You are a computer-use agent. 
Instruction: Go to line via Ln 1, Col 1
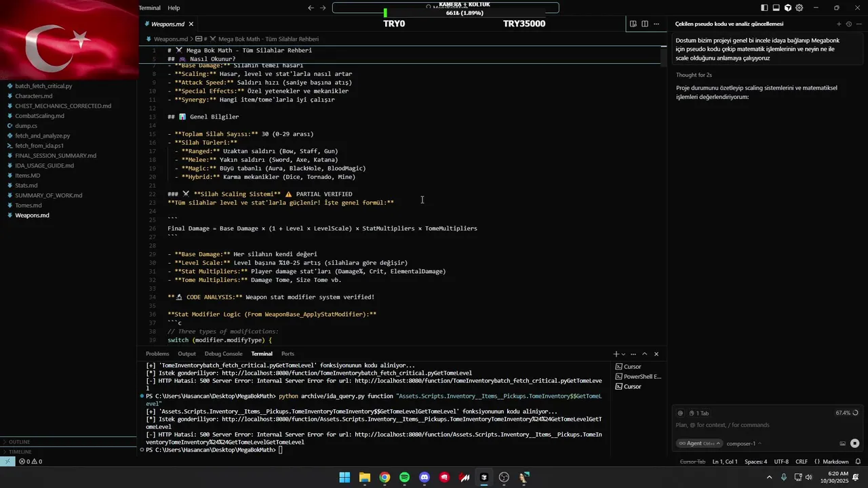pos(725,462)
